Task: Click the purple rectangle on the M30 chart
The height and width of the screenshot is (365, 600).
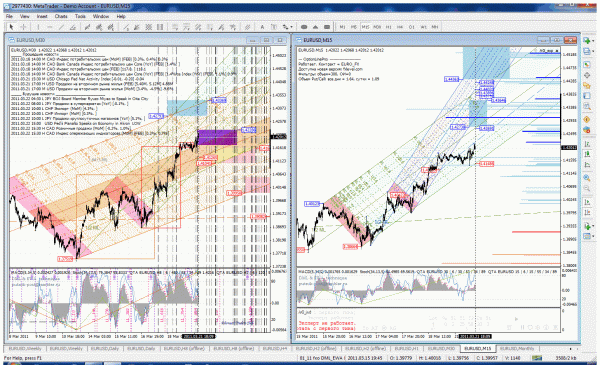Action: tap(217, 137)
